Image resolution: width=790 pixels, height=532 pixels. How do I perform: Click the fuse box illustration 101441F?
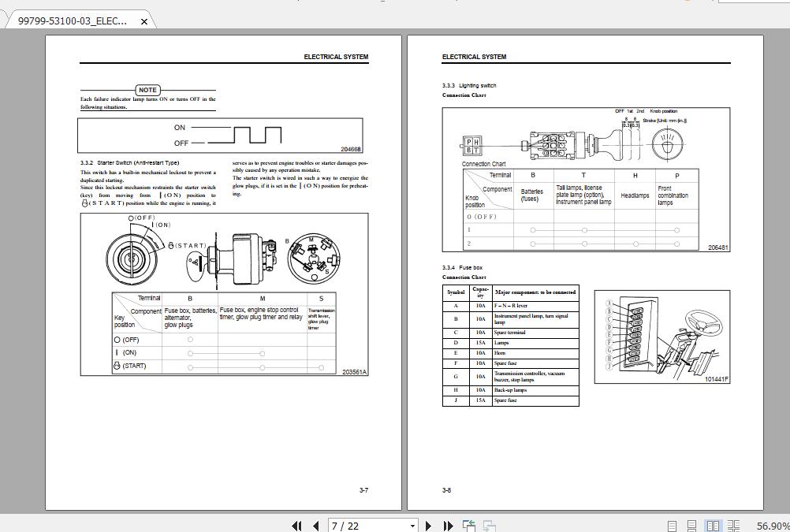coord(662,337)
